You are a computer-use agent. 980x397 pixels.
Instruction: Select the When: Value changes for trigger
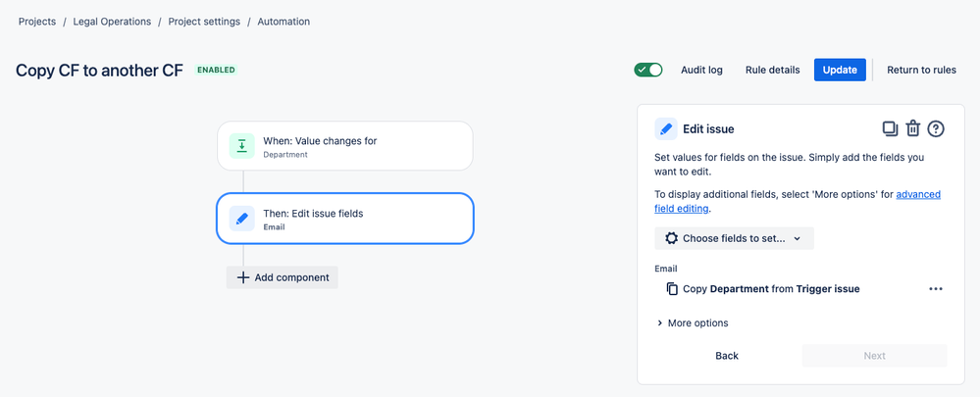pyautogui.click(x=345, y=146)
